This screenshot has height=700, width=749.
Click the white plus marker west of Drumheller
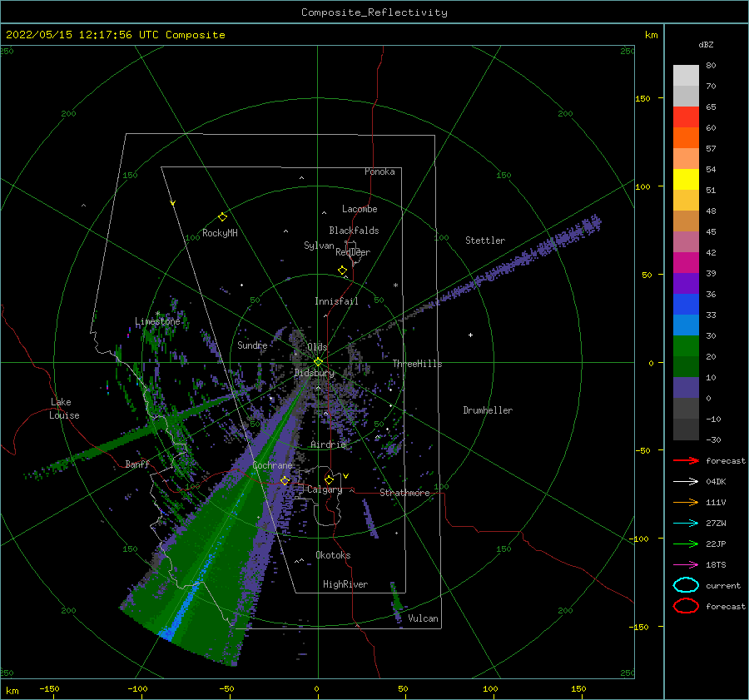click(470, 335)
